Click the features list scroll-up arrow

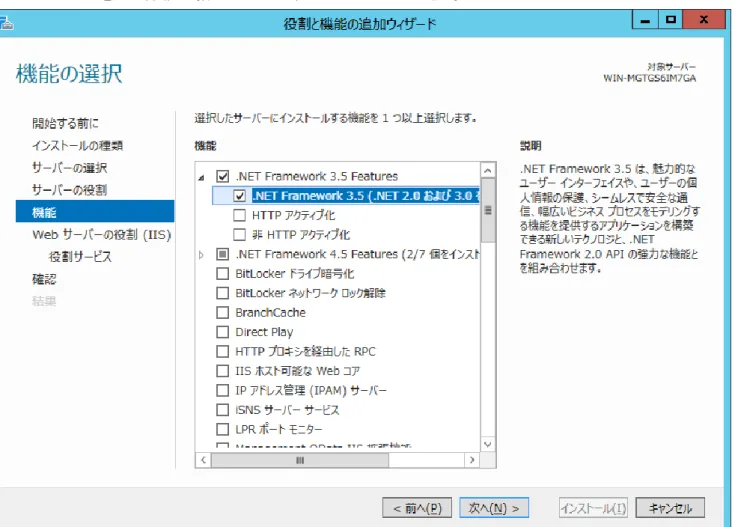(x=488, y=170)
